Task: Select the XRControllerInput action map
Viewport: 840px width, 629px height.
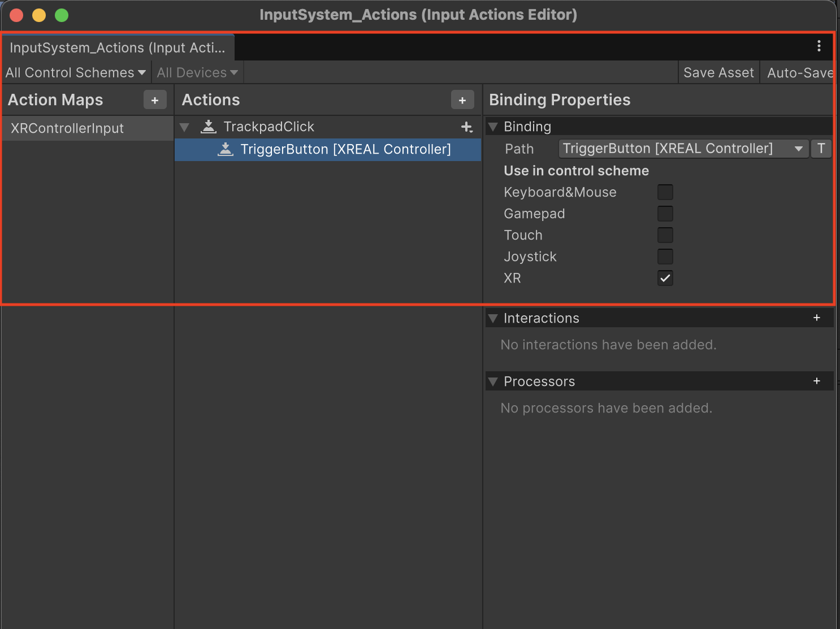Action: pyautogui.click(x=67, y=128)
